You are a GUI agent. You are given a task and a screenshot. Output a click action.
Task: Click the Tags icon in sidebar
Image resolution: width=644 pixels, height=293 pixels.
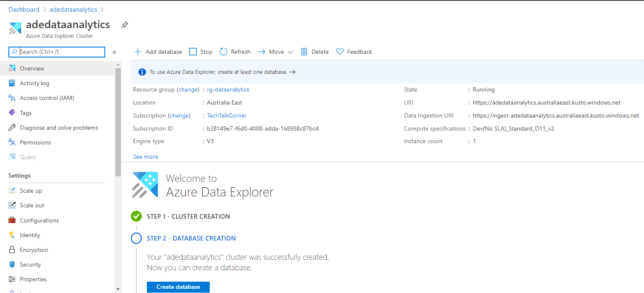point(12,113)
